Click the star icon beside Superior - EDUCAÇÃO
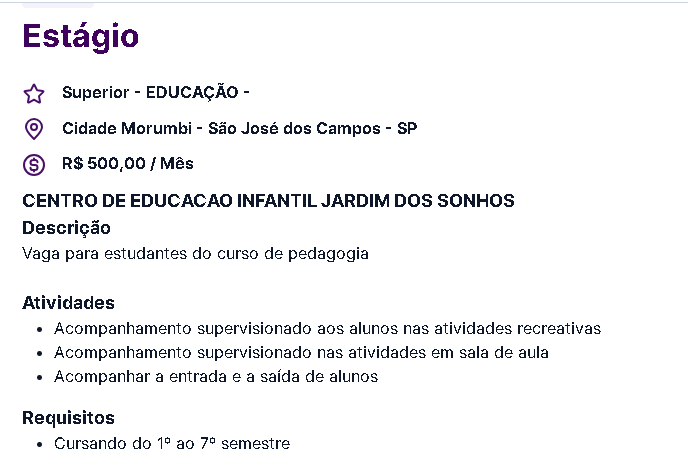Viewport: 688px width, 466px height. click(x=34, y=93)
